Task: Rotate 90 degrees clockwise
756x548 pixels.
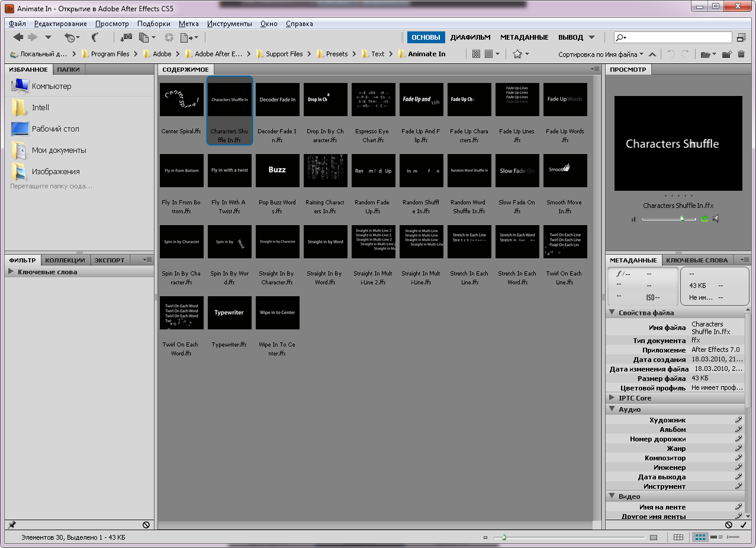Action: tap(686, 54)
